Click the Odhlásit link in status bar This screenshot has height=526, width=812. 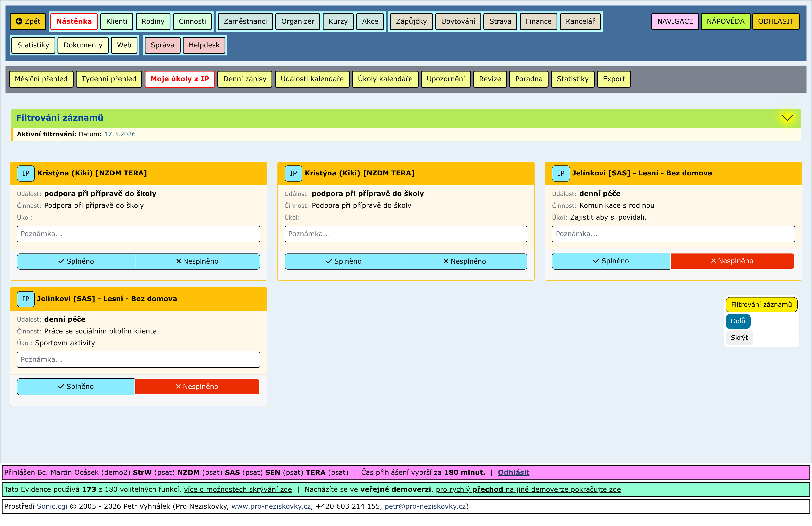[513, 472]
